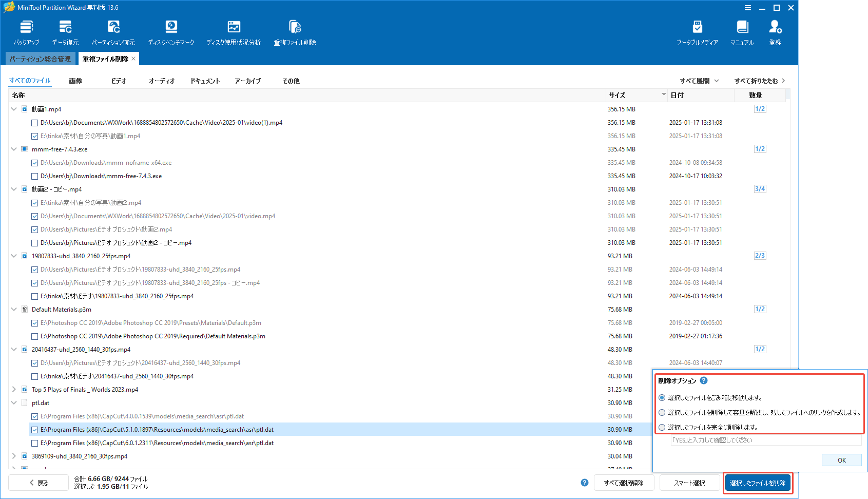Viewport: 868px width, 499px height.
Task: Open the サイズ column sort dropdown
Action: pyautogui.click(x=664, y=95)
